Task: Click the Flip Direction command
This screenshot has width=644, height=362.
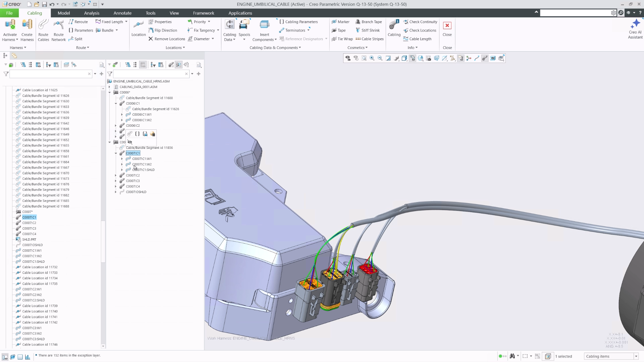Action: point(163,30)
